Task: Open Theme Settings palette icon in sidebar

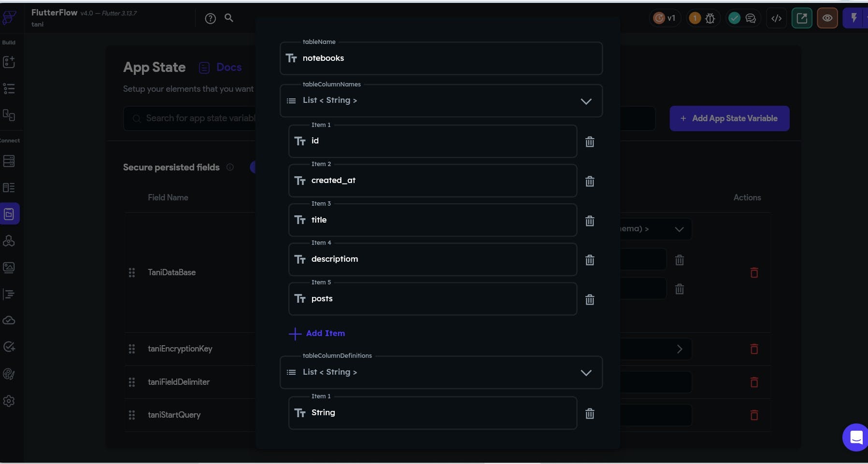Action: coord(9,374)
